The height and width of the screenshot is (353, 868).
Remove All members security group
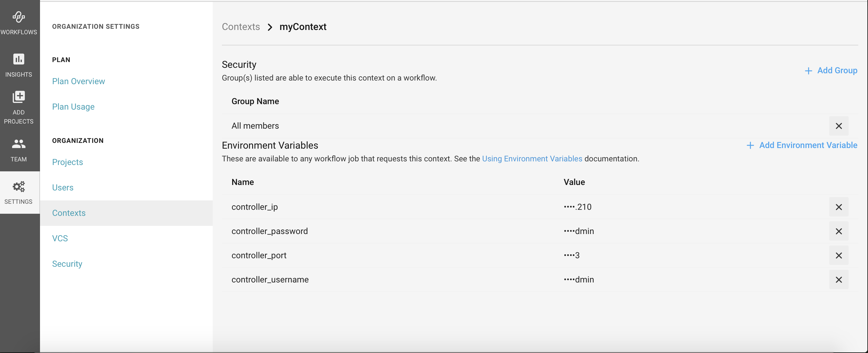click(839, 126)
